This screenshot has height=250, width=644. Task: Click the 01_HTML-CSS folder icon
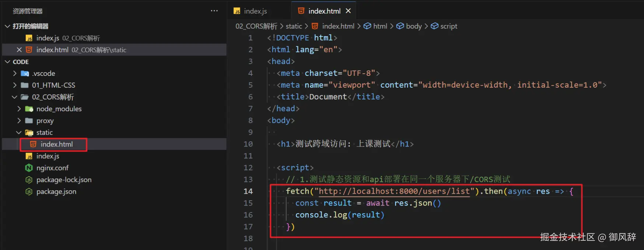25,85
